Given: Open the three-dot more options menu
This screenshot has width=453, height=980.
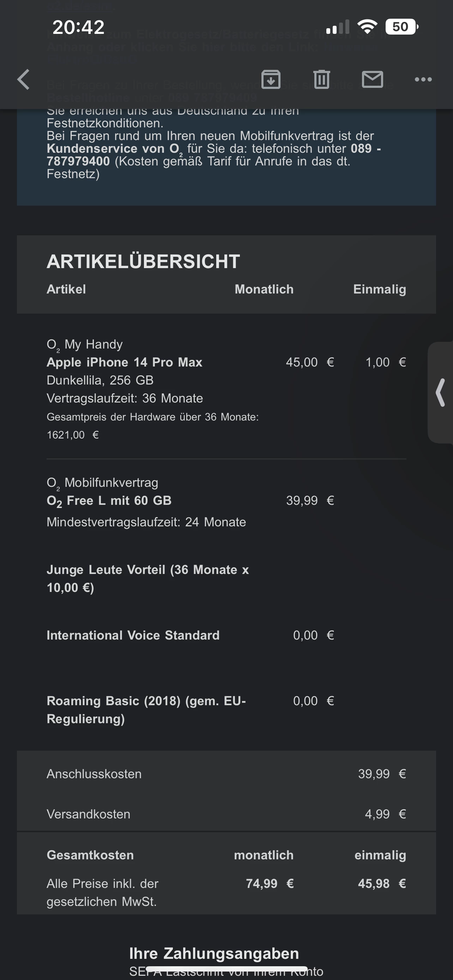Looking at the screenshot, I should pos(423,79).
